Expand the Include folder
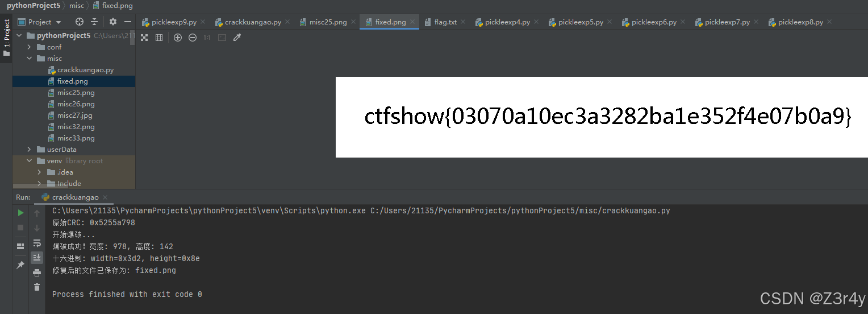868x314 pixels. pyautogui.click(x=39, y=183)
